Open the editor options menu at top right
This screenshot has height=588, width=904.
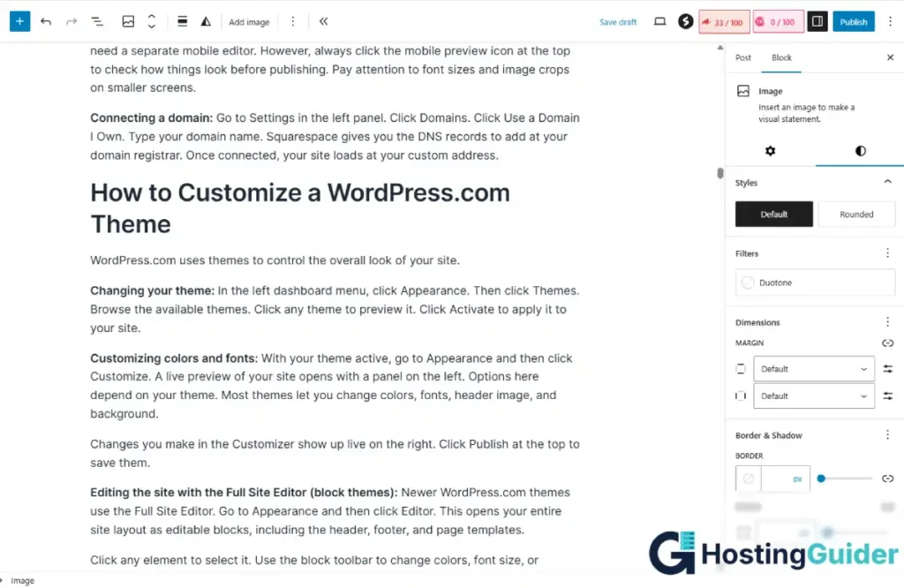(x=890, y=21)
